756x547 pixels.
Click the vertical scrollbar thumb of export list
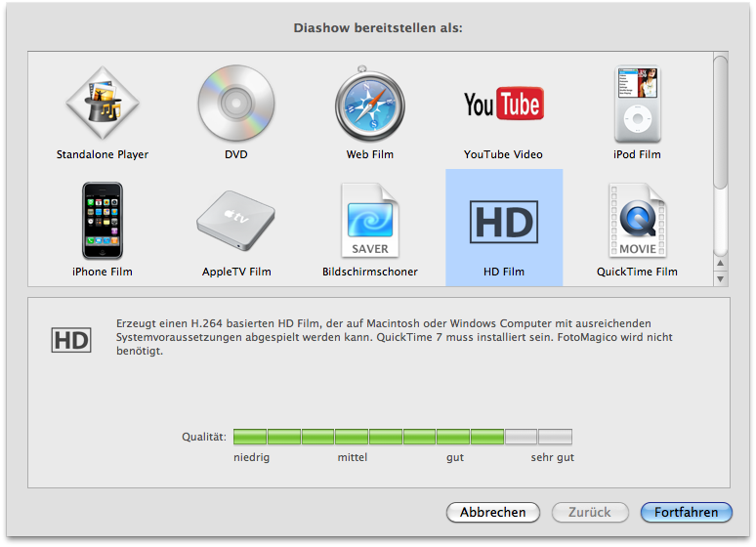pos(721,122)
